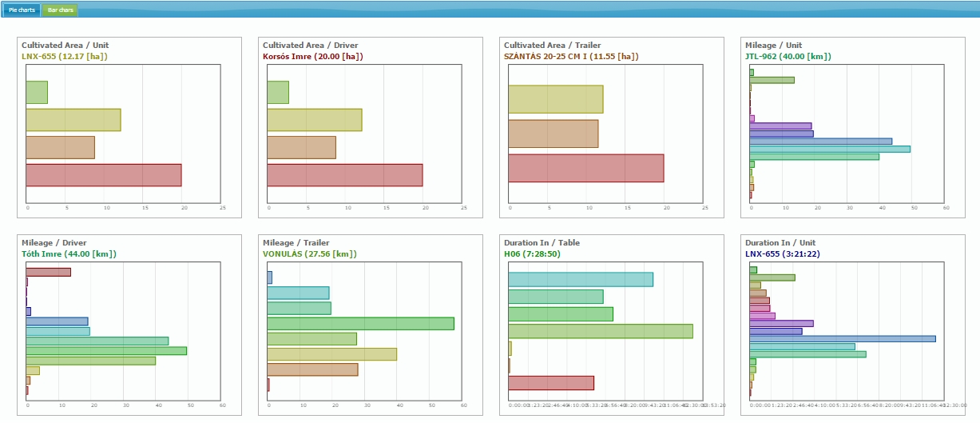Click the JTL-962 (40.00 [km]) label
Image resolution: width=980 pixels, height=423 pixels.
[788, 57]
